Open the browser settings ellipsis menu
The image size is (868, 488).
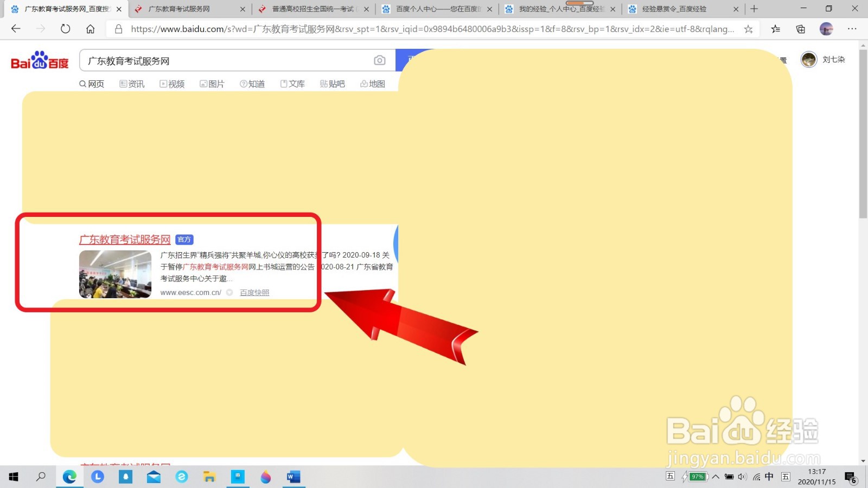point(852,29)
